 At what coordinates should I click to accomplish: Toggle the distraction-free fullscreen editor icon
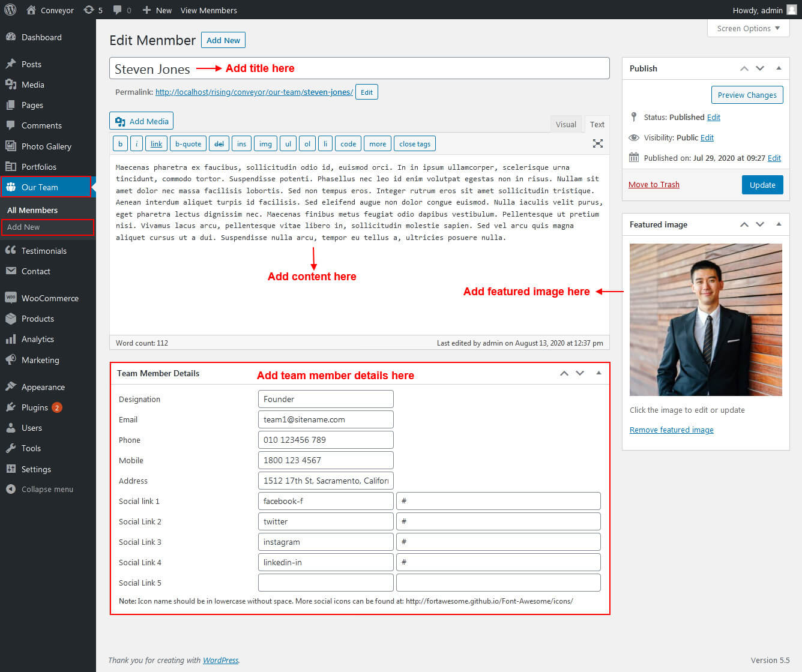(597, 143)
